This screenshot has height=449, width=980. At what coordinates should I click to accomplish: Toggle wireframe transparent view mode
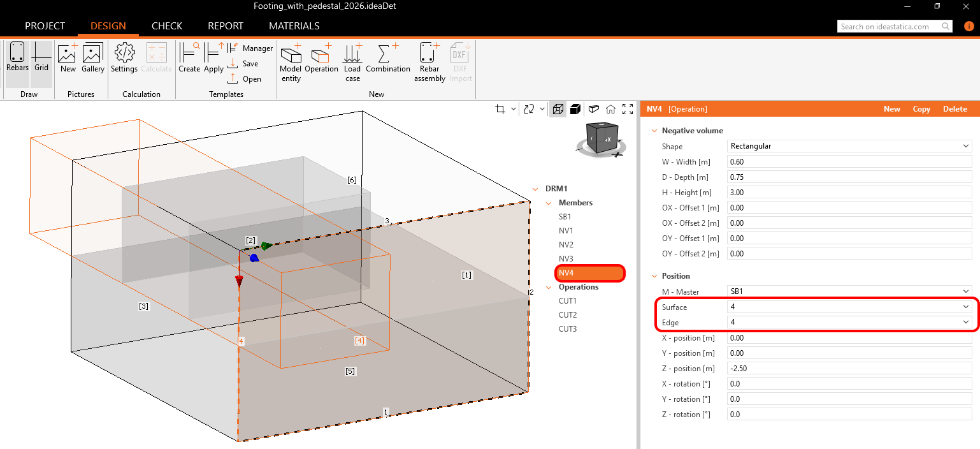click(558, 109)
